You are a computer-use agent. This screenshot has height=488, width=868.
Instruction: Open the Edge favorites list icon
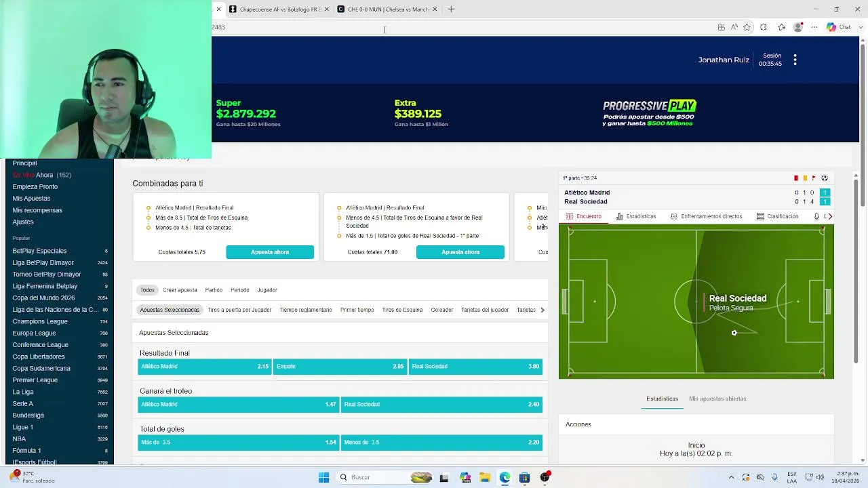coord(781,27)
